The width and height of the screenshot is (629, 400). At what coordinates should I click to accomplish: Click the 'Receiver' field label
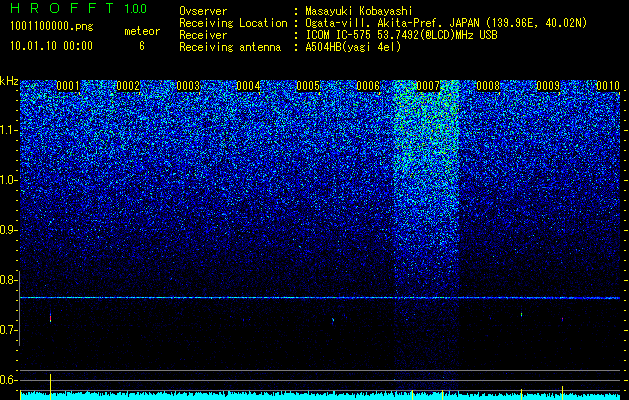pyautogui.click(x=203, y=35)
